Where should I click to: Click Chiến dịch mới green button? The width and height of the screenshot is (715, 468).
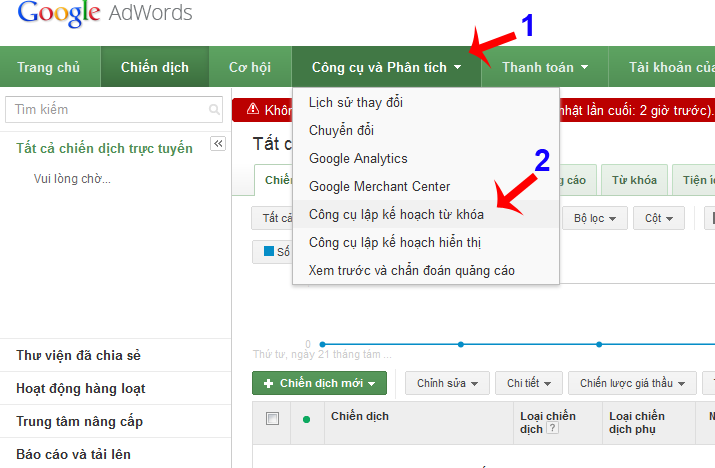pyautogui.click(x=319, y=383)
